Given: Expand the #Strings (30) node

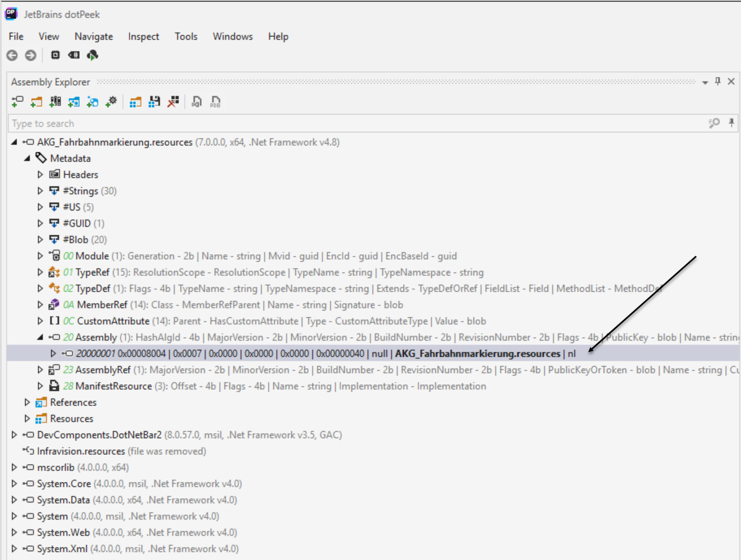Looking at the screenshot, I should [40, 191].
